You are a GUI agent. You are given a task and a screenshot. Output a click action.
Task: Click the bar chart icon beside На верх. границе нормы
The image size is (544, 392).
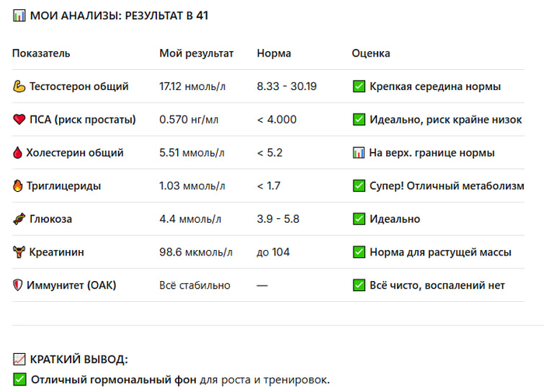[359, 153]
